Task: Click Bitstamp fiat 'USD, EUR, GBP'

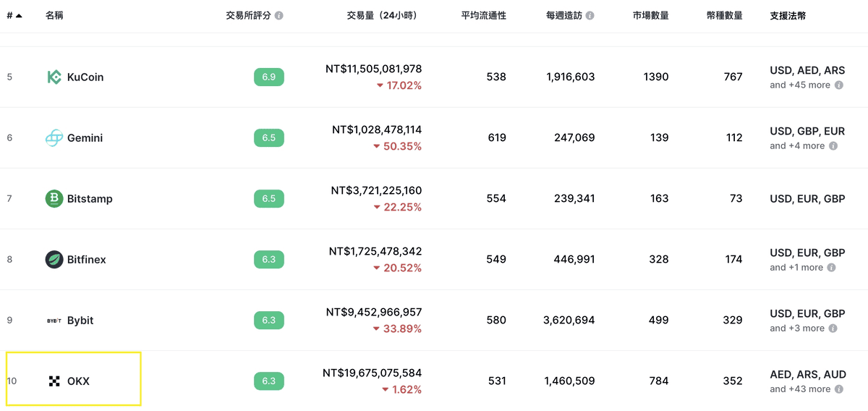Action: 807,198
